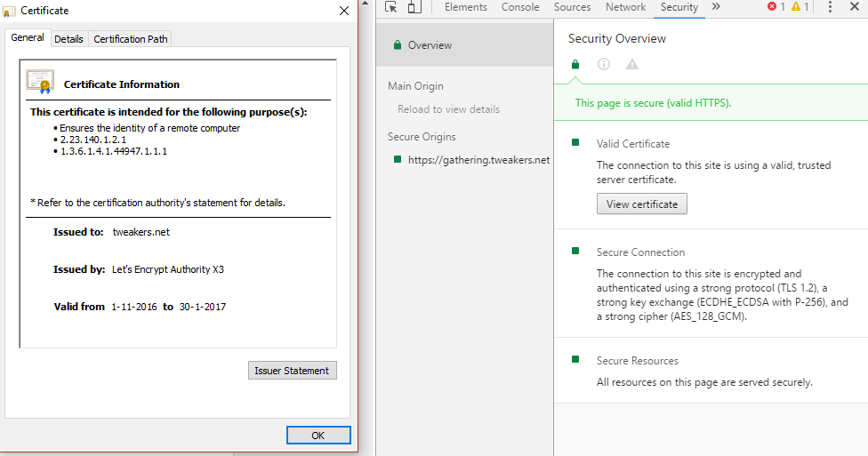
Task: Click the 'Secure Origins' heading
Action: click(422, 137)
